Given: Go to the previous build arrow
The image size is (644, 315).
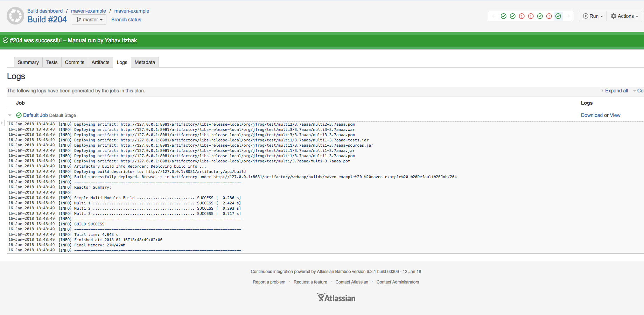Looking at the screenshot, I should tap(494, 16).
